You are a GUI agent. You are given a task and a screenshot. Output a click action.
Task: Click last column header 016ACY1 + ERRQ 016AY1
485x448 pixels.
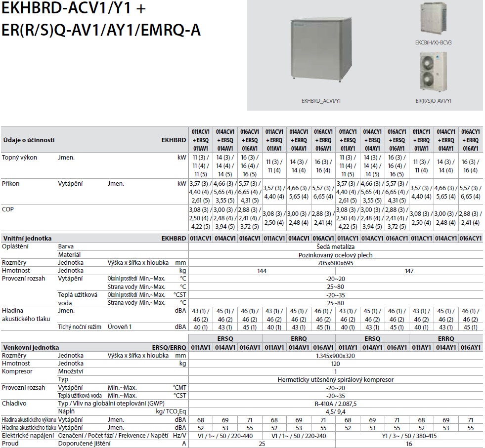point(471,140)
